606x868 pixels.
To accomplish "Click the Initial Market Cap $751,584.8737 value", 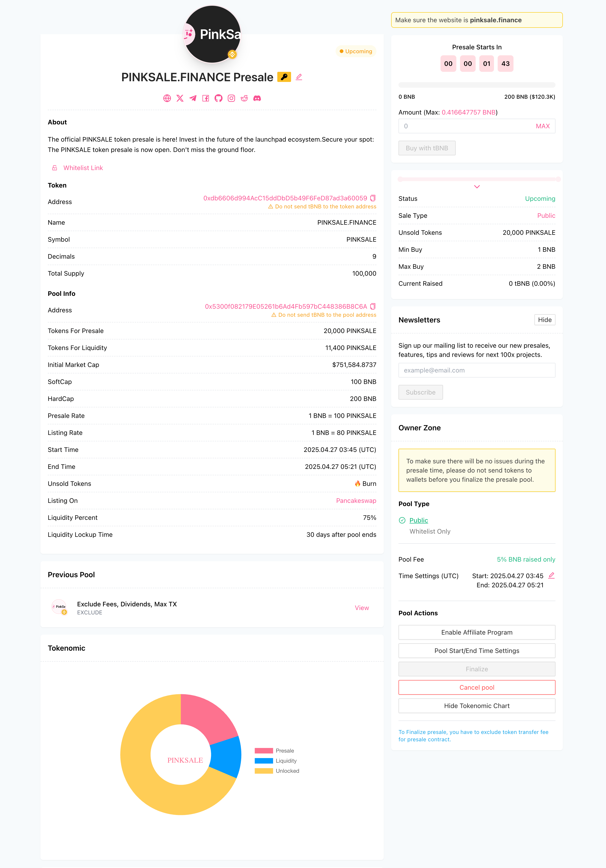I will (354, 365).
